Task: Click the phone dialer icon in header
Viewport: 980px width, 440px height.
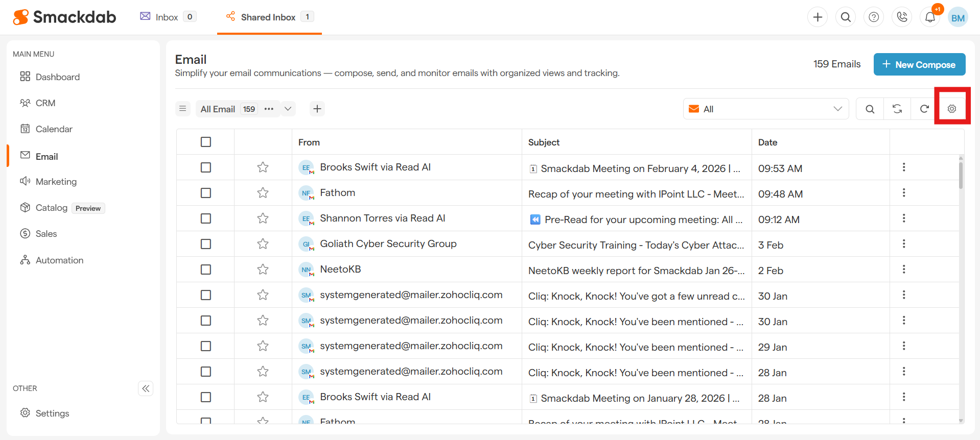Action: pyautogui.click(x=902, y=17)
